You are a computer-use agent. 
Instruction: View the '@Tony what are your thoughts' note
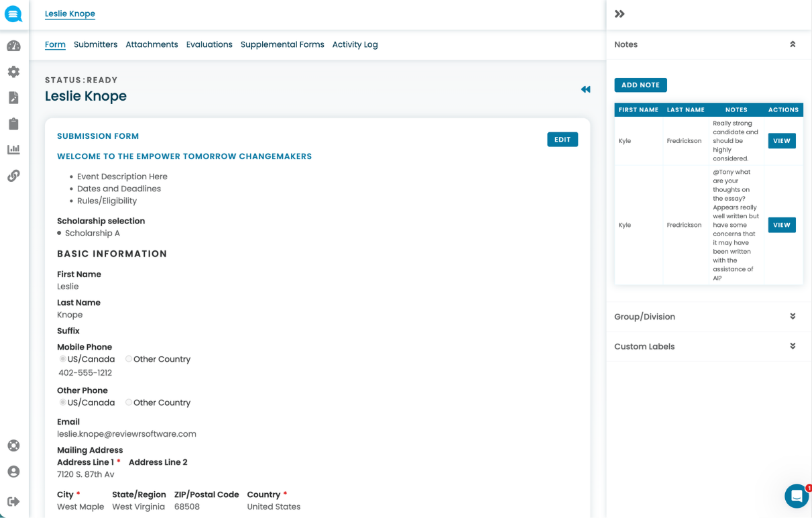pos(782,225)
